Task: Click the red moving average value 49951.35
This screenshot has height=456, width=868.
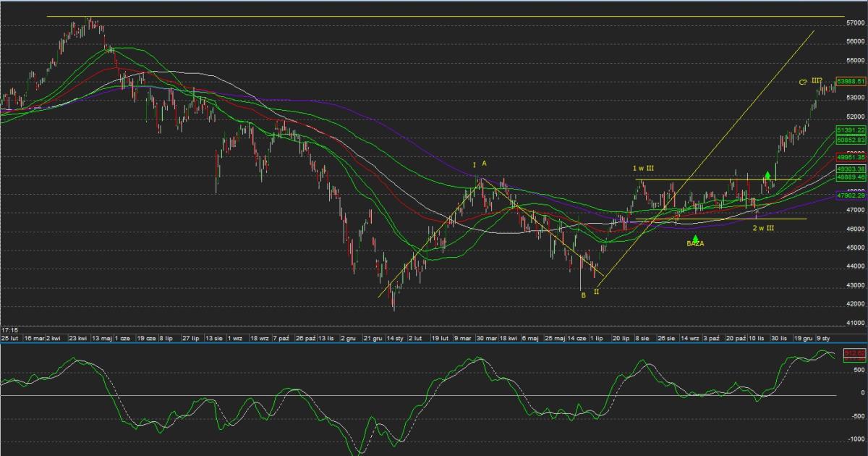Action: point(851,157)
